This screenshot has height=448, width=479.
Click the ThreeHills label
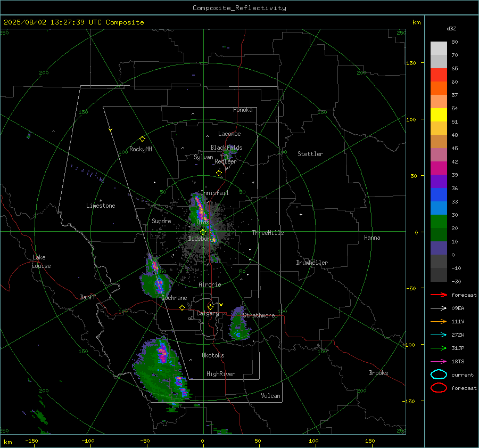point(268,233)
